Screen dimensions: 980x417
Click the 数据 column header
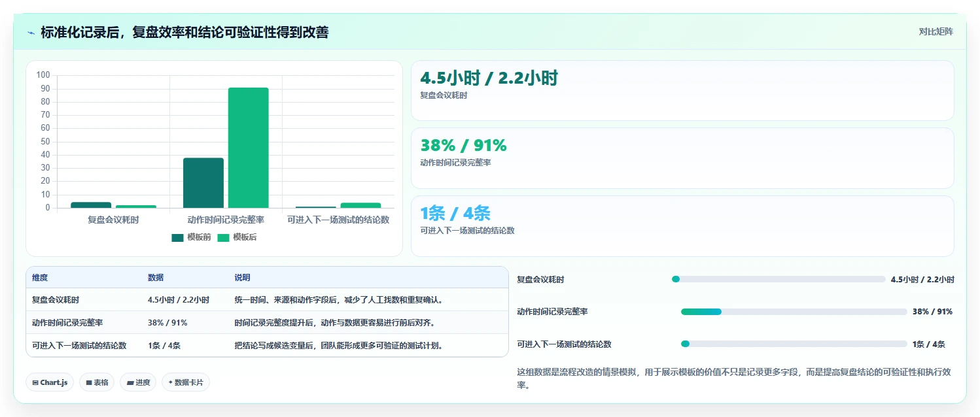pos(156,278)
